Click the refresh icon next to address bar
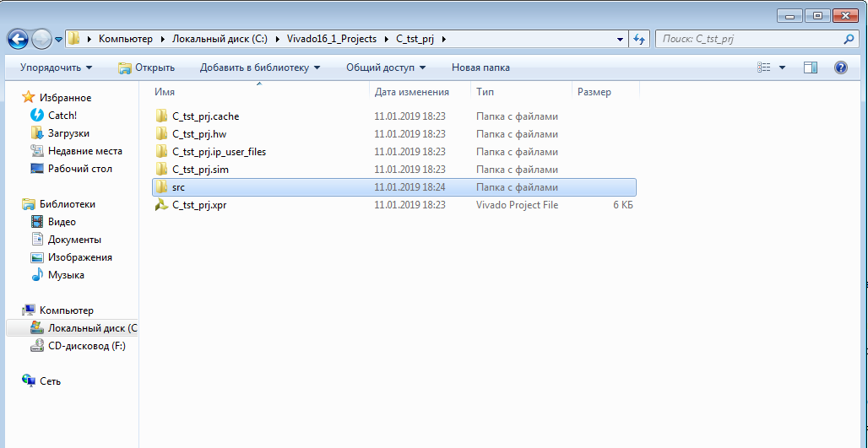Image resolution: width=868 pixels, height=448 pixels. coord(639,39)
